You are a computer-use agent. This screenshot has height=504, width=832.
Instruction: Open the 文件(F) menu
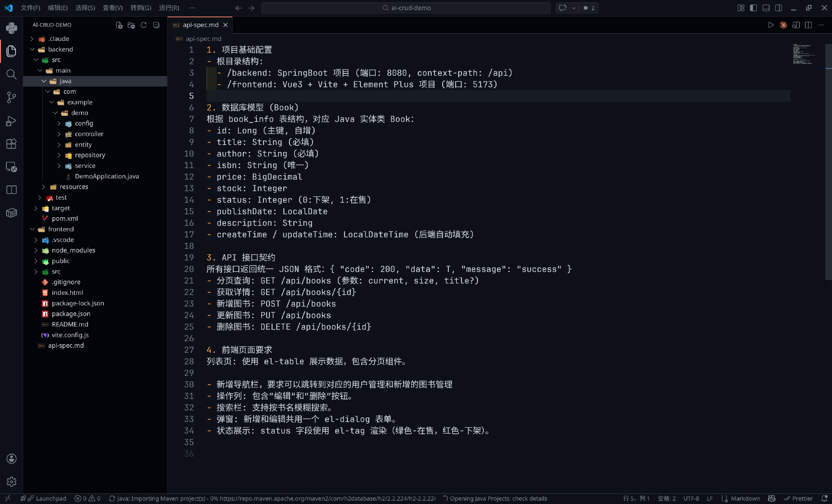pyautogui.click(x=30, y=8)
